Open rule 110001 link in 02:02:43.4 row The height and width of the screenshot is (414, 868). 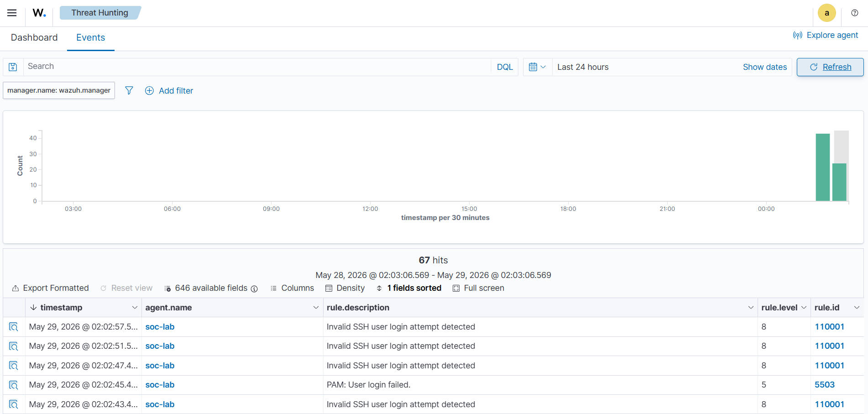pyautogui.click(x=829, y=404)
